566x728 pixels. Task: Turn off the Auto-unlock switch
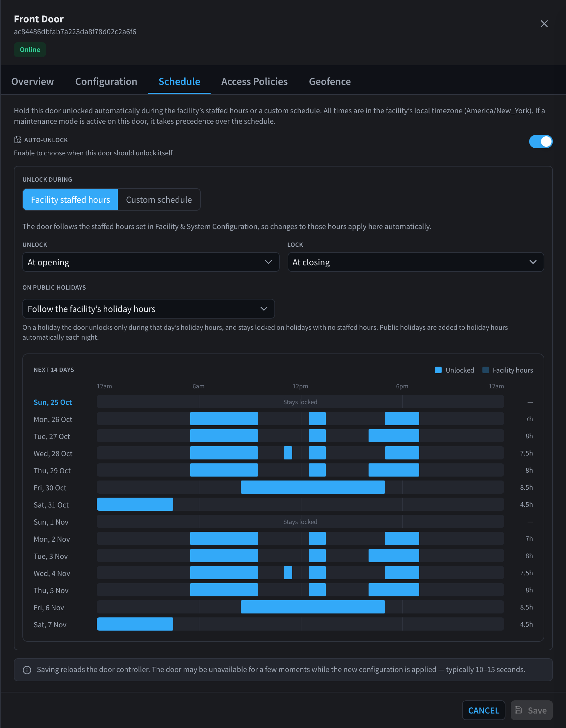point(540,141)
